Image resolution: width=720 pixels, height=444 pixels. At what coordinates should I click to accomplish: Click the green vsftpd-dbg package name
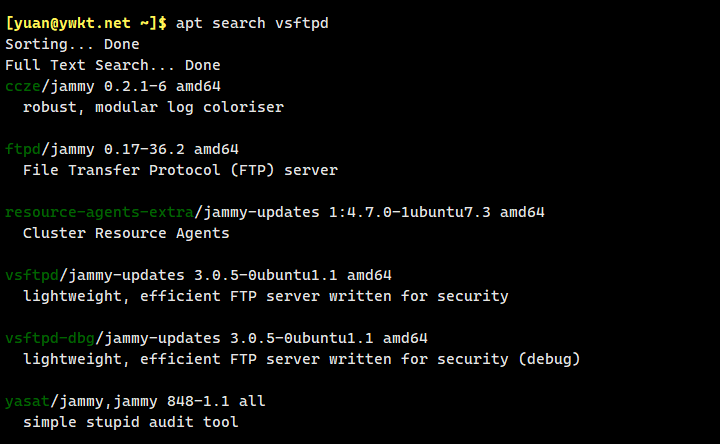coord(50,338)
